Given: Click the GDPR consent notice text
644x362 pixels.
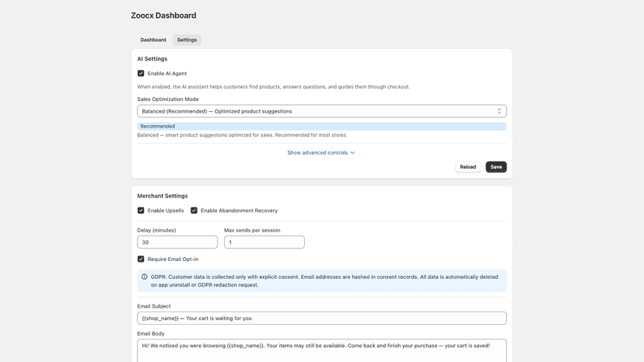Looking at the screenshot, I should (x=324, y=280).
